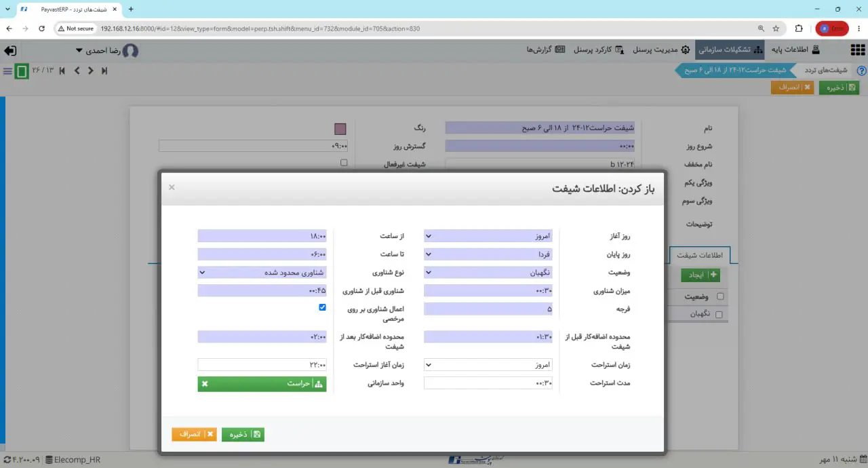The width and height of the screenshot is (868, 468).
Task: Click the Elecomp_HR status bar entry
Action: [x=72, y=460]
